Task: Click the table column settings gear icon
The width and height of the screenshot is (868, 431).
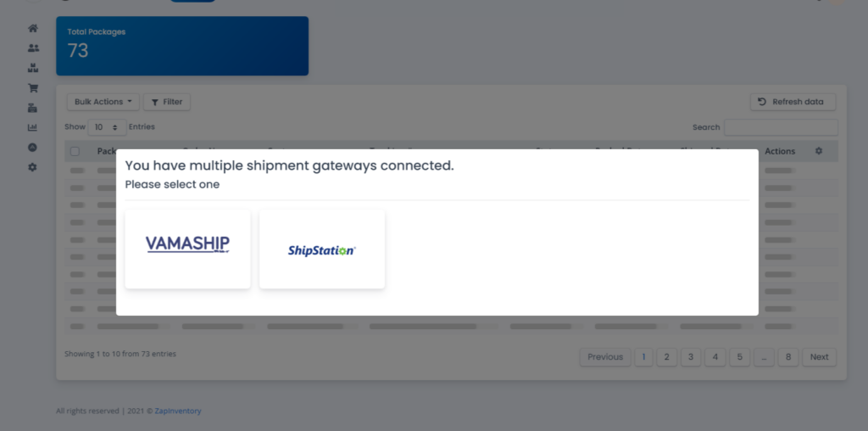Action: point(819,151)
